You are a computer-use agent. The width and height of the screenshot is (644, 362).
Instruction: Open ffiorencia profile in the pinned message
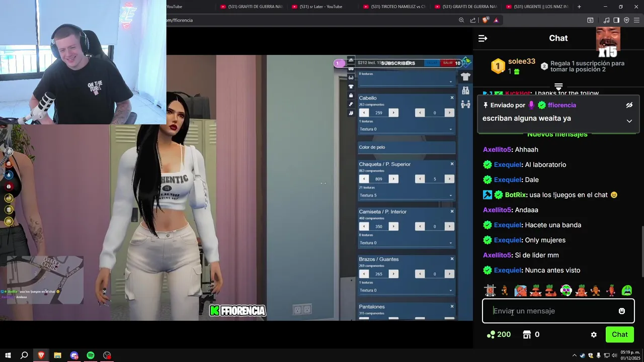[x=562, y=105]
